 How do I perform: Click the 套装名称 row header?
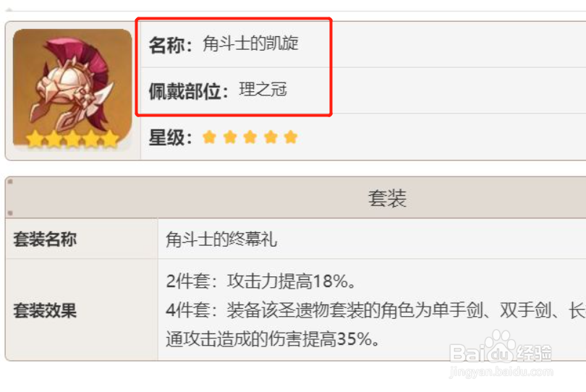click(x=45, y=239)
